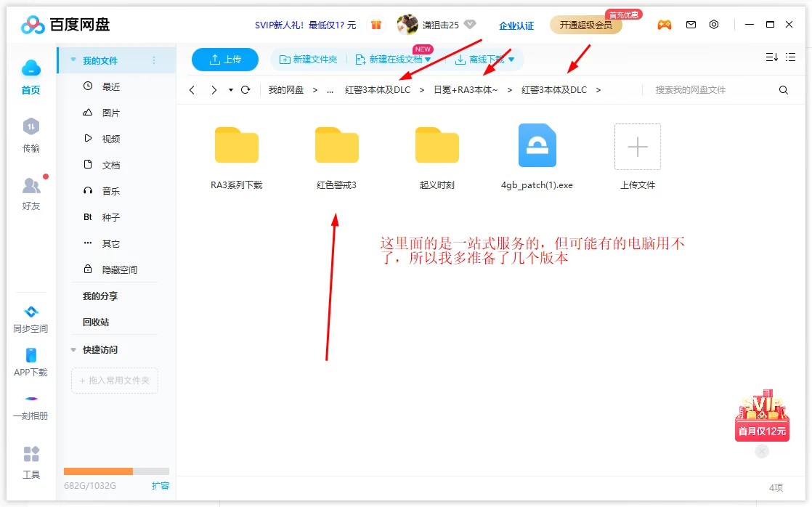Go back with the left arrow
812x507 pixels.
point(192,90)
